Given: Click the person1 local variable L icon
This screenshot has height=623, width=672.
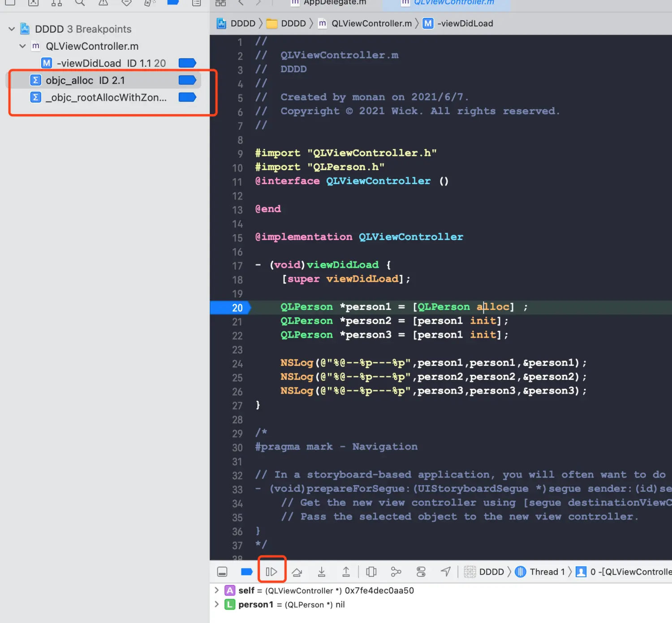Looking at the screenshot, I should pos(230,604).
